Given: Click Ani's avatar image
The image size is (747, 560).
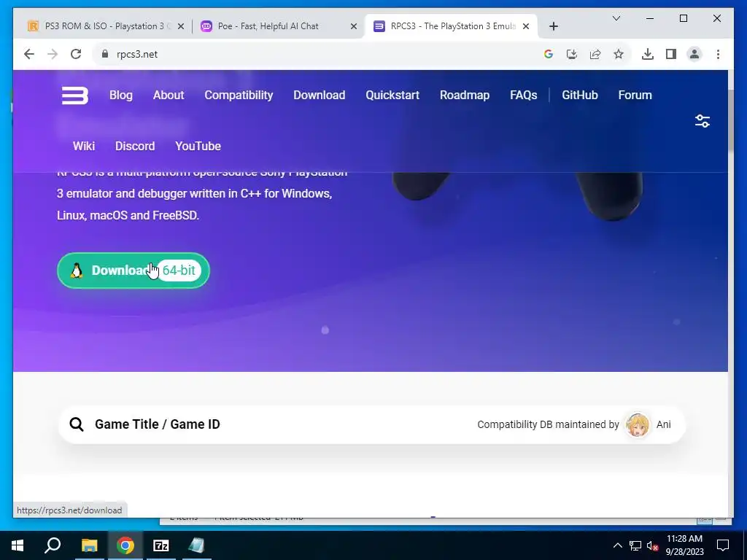Looking at the screenshot, I should pyautogui.click(x=638, y=425).
